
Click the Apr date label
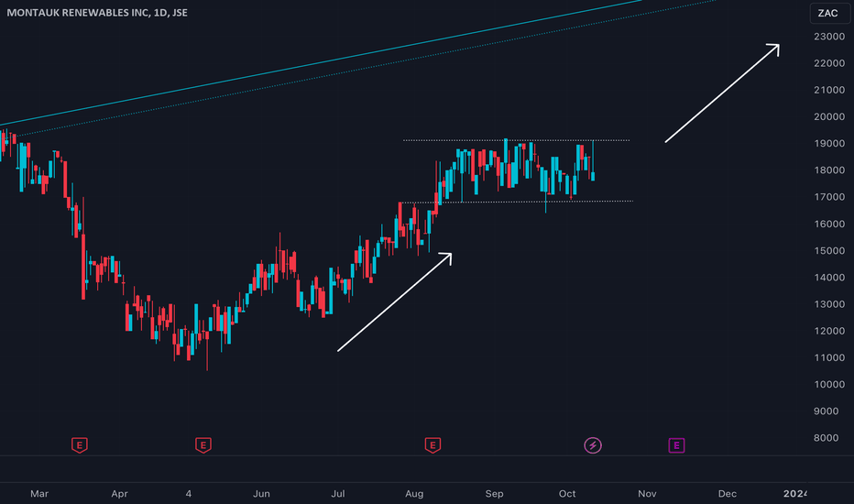point(119,494)
